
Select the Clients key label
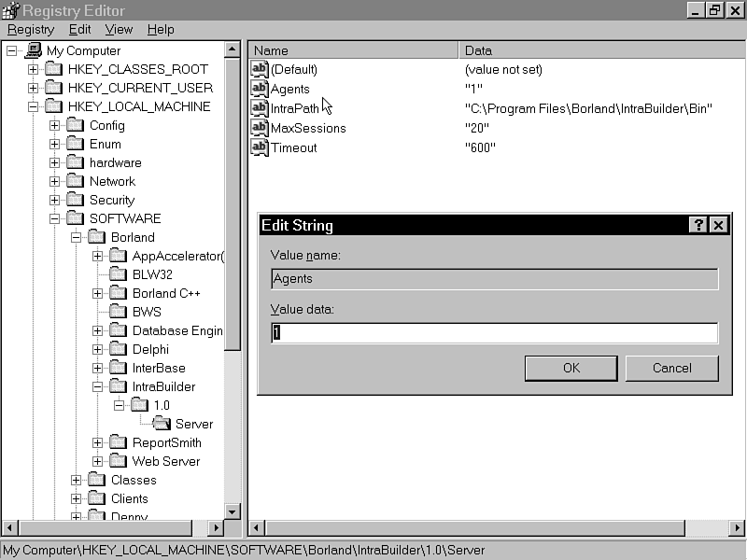[x=130, y=498]
